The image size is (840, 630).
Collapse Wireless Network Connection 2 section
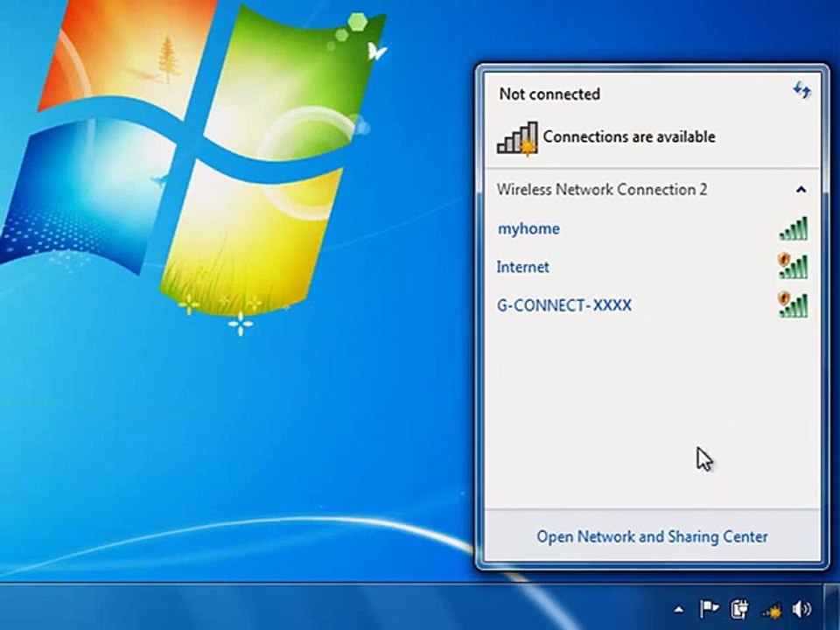[801, 189]
